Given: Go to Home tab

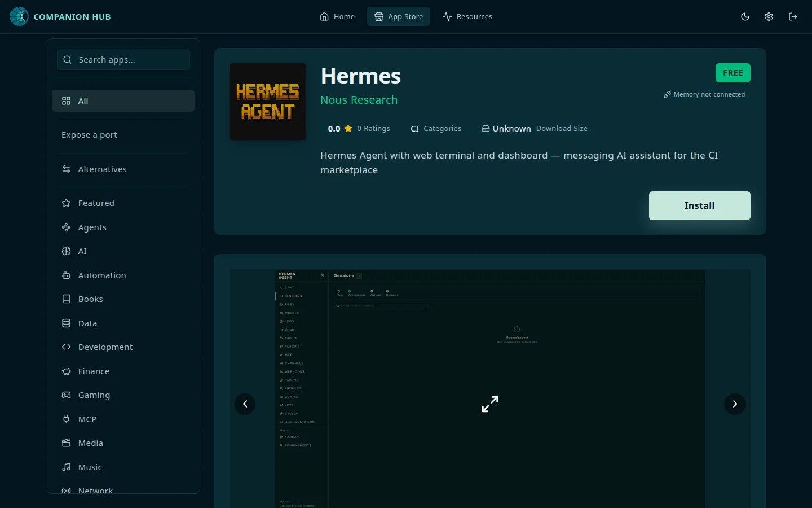Looking at the screenshot, I should tap(337, 16).
